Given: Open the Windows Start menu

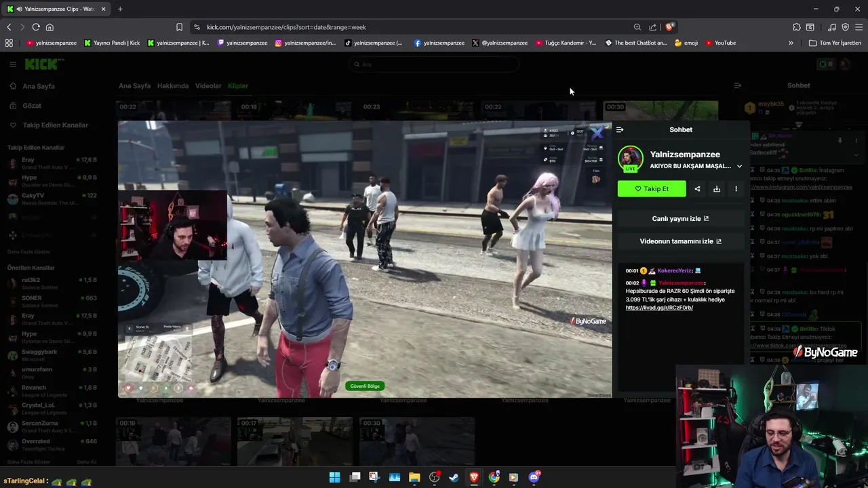Looking at the screenshot, I should tap(335, 477).
